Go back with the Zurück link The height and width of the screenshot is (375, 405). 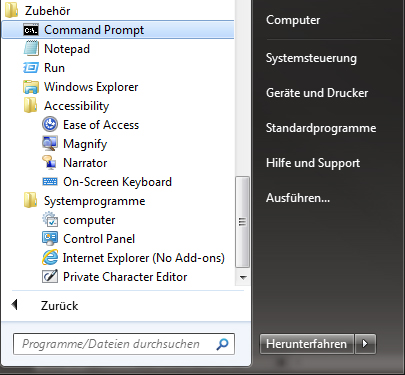(59, 306)
